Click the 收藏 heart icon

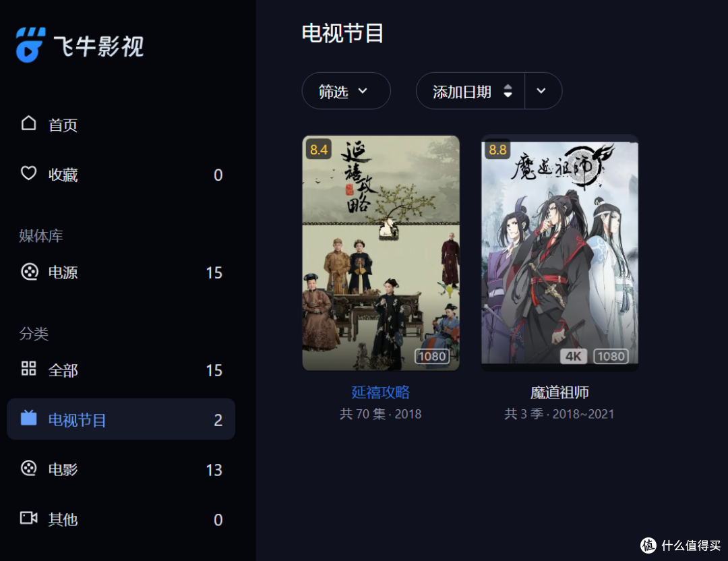[28, 173]
